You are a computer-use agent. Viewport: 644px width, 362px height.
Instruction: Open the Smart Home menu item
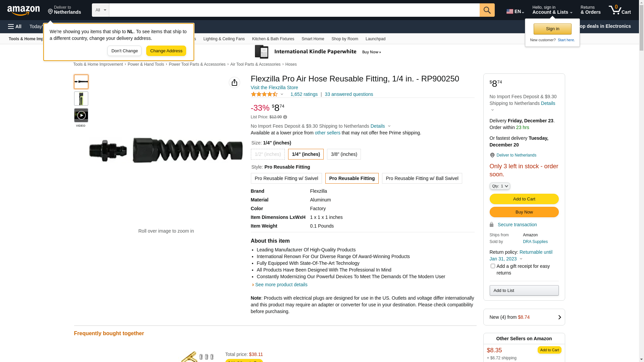[x=313, y=39]
